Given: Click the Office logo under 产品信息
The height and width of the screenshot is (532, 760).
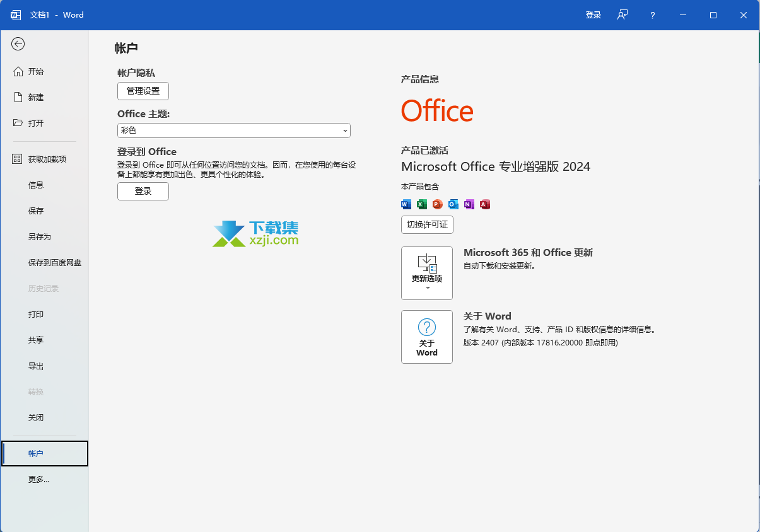Looking at the screenshot, I should tap(437, 111).
